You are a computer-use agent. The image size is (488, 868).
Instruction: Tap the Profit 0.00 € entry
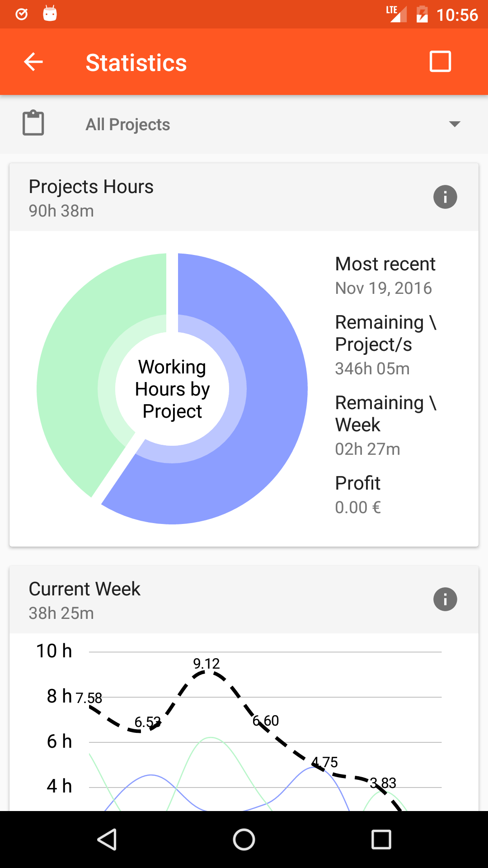pyautogui.click(x=358, y=495)
